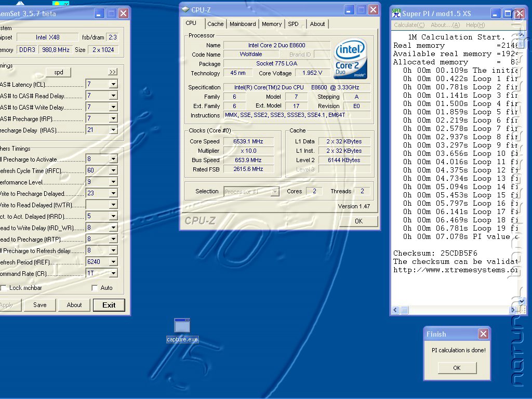532x399 pixels.
Task: Click the Bus Speed value 653.9 MHz
Action: point(248,160)
